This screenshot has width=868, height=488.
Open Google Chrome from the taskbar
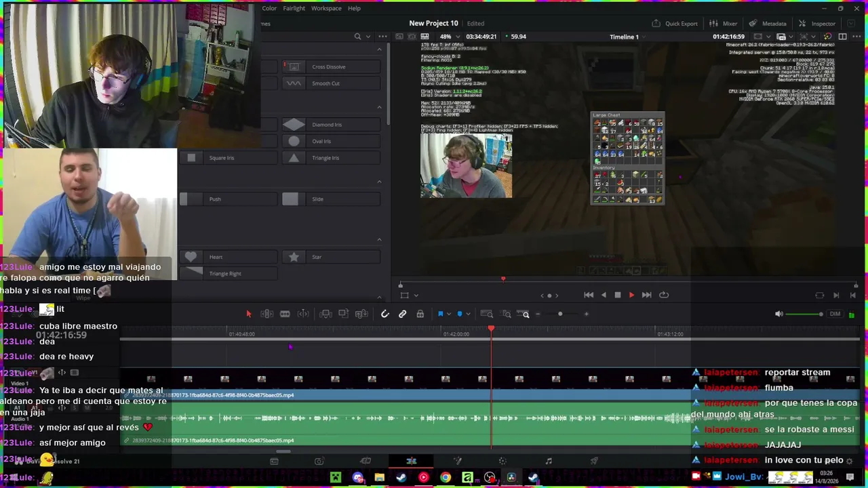[446, 478]
